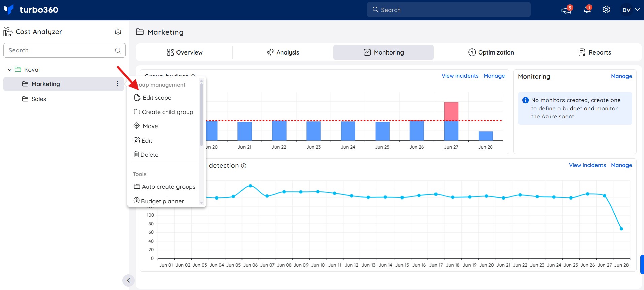Click the top global Search field
Image resolution: width=644 pixels, height=290 pixels.
tap(449, 10)
